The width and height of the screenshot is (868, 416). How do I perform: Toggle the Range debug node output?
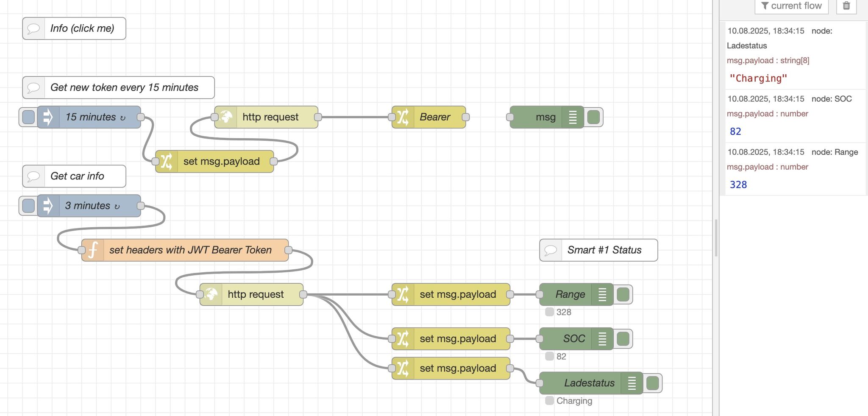[623, 294]
